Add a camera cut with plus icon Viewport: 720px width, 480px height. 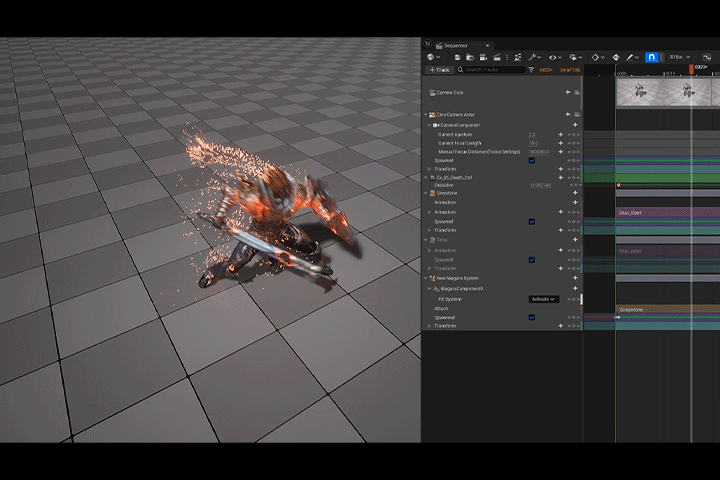tap(568, 92)
